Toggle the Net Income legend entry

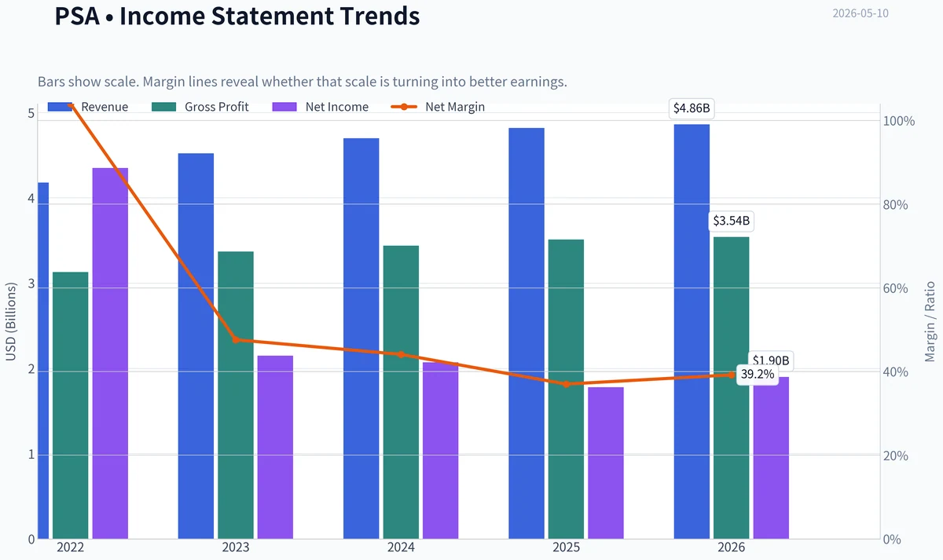click(x=320, y=107)
